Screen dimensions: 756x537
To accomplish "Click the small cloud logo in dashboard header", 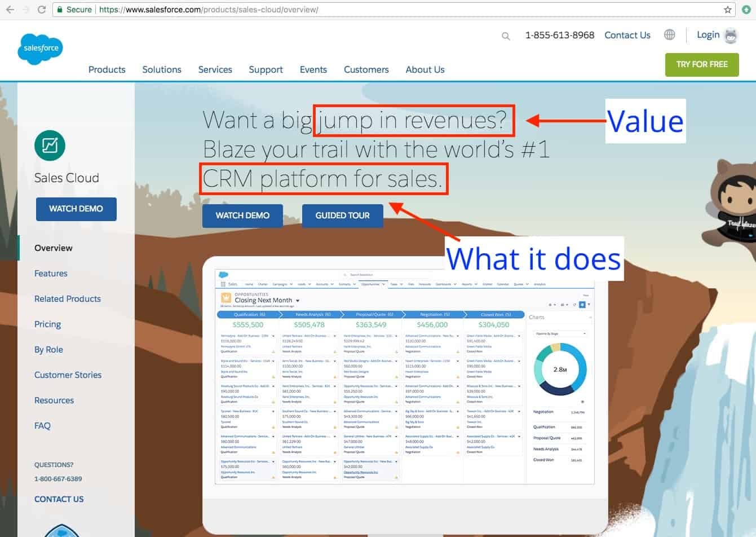I will point(224,274).
